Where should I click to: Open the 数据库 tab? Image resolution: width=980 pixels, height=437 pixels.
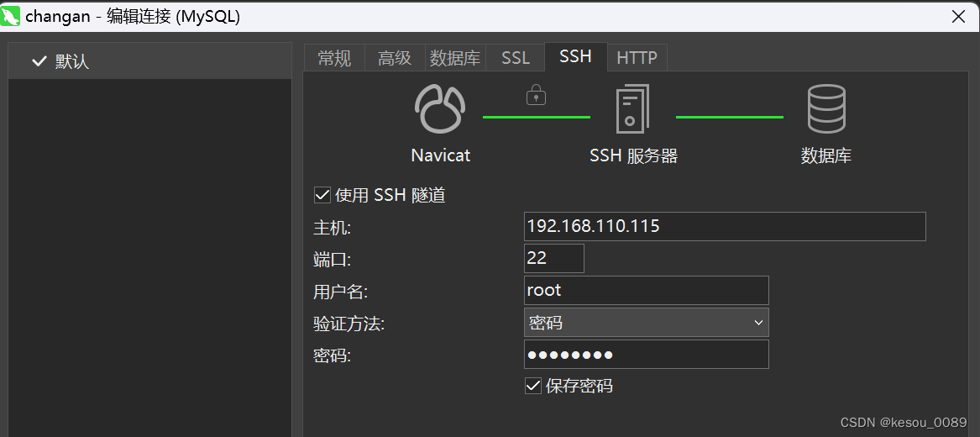455,57
